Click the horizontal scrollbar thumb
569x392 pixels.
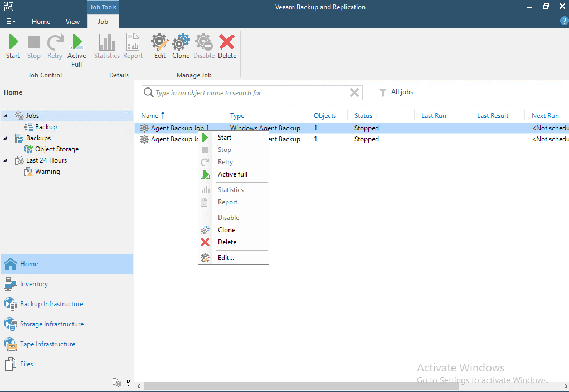coord(301,386)
